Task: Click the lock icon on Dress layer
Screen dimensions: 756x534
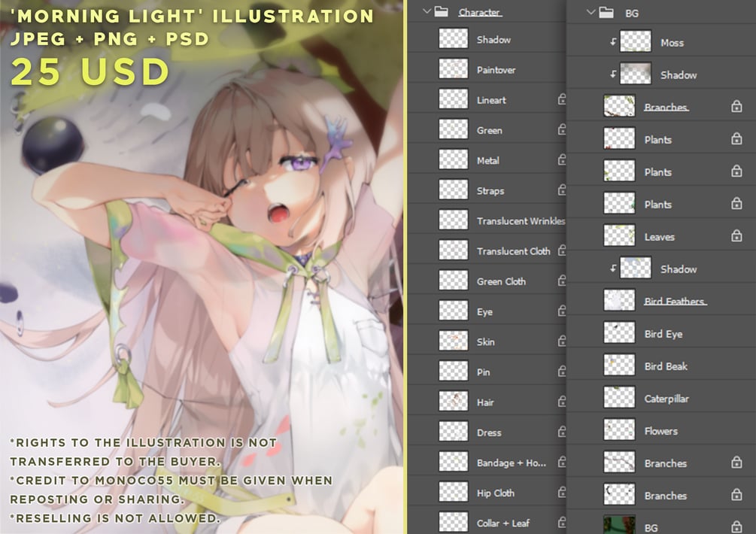Action: tap(562, 432)
